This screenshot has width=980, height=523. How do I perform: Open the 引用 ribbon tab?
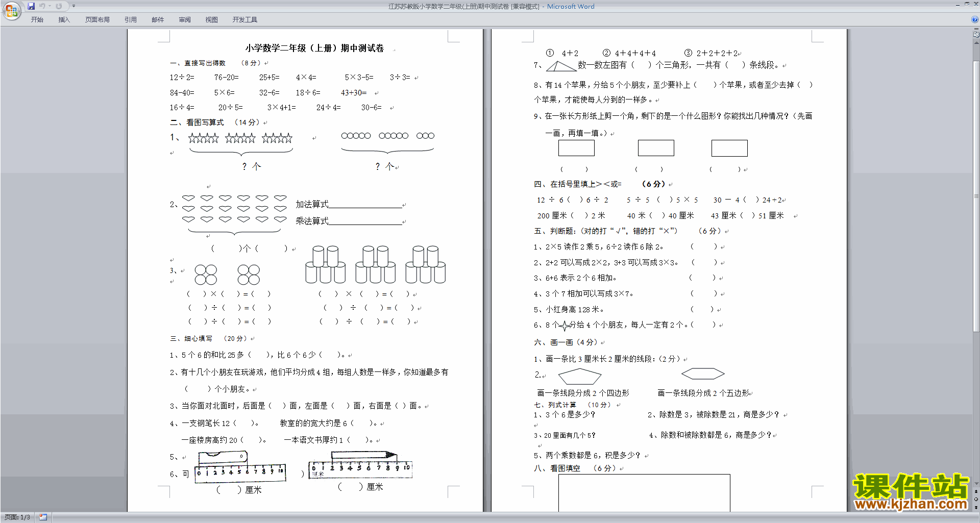(131, 19)
